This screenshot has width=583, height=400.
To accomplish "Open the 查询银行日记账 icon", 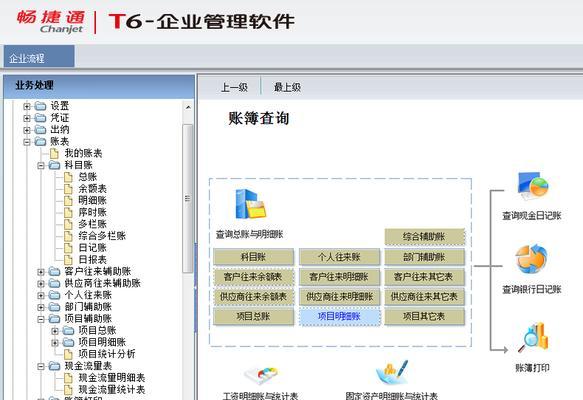I will 532,259.
